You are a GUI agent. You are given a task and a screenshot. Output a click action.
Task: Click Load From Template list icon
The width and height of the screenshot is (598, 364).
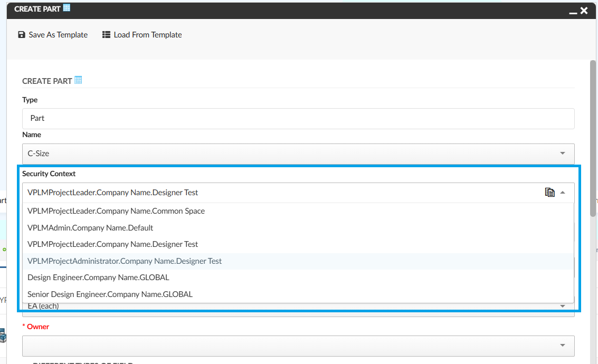106,35
